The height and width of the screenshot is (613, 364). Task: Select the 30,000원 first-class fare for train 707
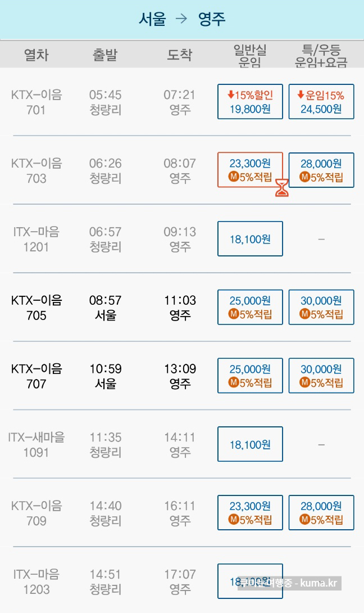click(x=321, y=376)
